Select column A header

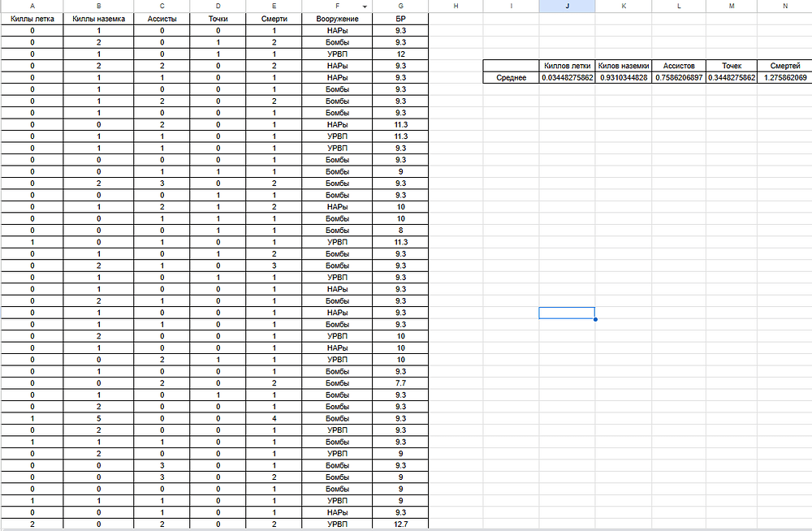(32, 6)
